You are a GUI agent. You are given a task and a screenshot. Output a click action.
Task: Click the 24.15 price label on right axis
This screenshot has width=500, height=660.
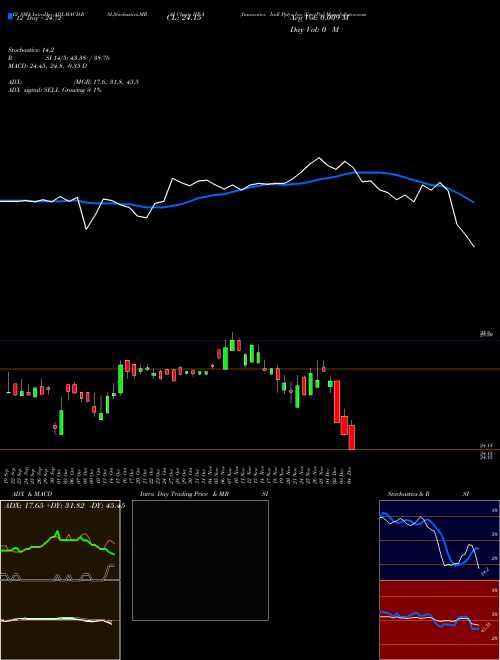click(x=487, y=445)
